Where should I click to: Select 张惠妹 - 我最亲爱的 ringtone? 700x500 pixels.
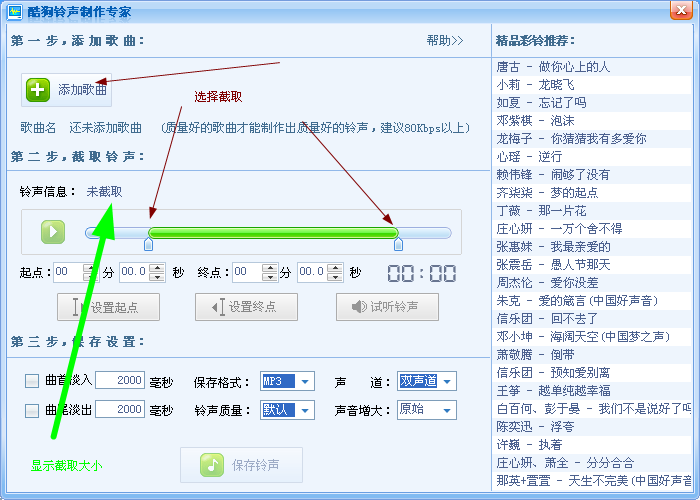click(592, 247)
